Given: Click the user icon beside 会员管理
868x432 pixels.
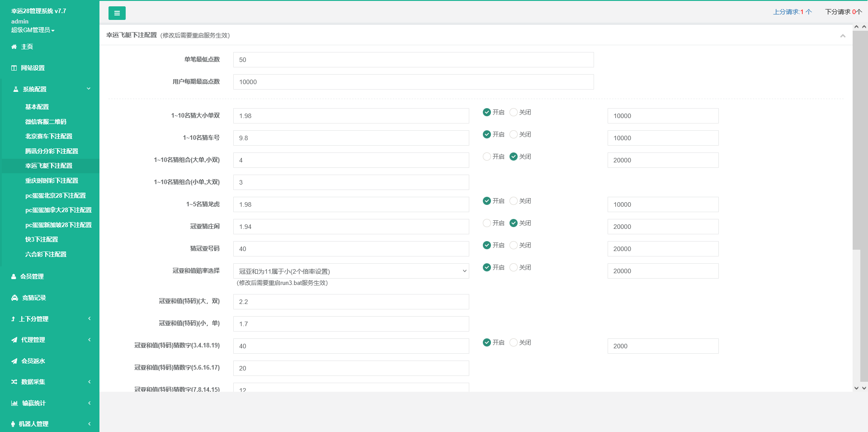Looking at the screenshot, I should click(x=14, y=276).
